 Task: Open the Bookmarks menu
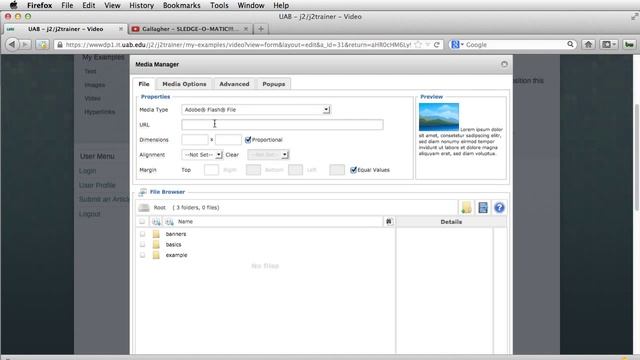click(x=181, y=5)
